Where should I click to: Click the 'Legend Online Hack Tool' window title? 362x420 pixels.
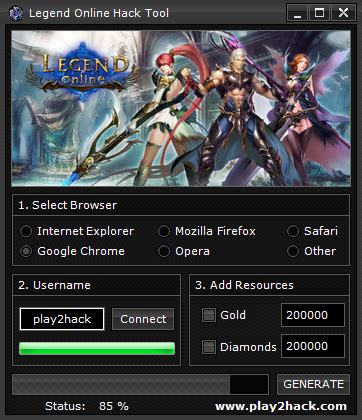pos(99,13)
